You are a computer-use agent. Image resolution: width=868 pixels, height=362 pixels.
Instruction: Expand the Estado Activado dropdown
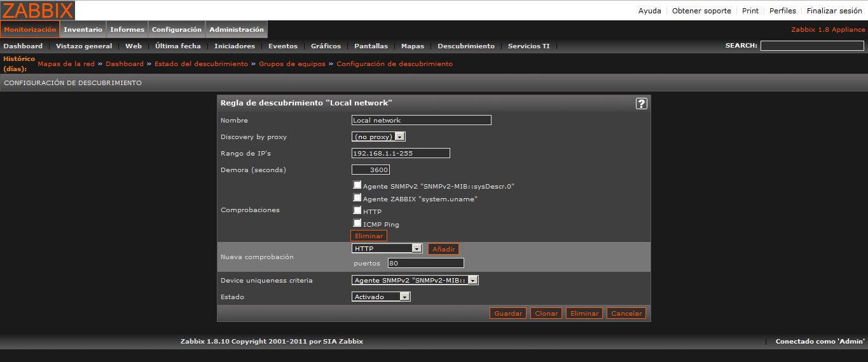point(381,297)
